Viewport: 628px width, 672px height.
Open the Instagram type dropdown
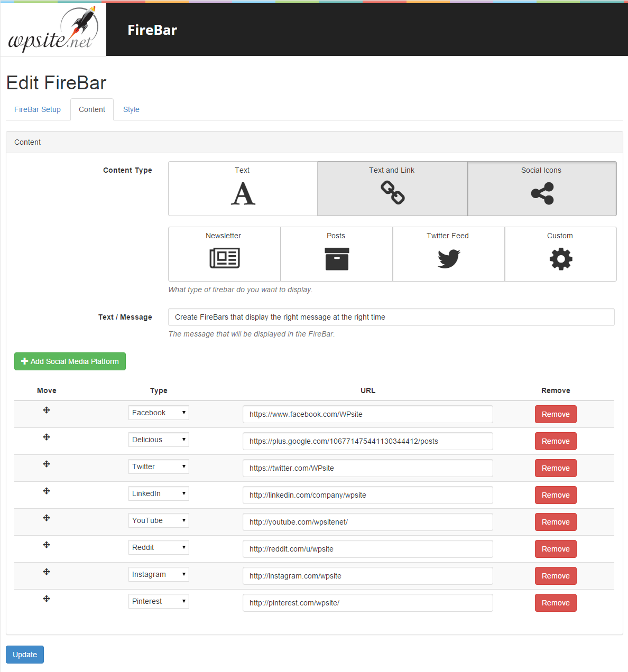[x=159, y=574]
